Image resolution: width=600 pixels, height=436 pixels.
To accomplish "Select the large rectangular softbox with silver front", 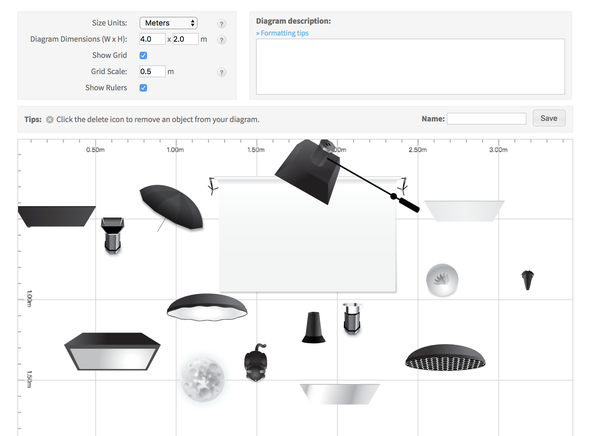I will point(112,351).
